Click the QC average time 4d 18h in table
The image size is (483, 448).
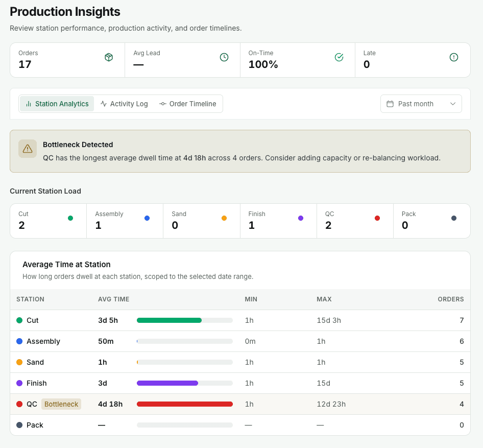(110, 404)
